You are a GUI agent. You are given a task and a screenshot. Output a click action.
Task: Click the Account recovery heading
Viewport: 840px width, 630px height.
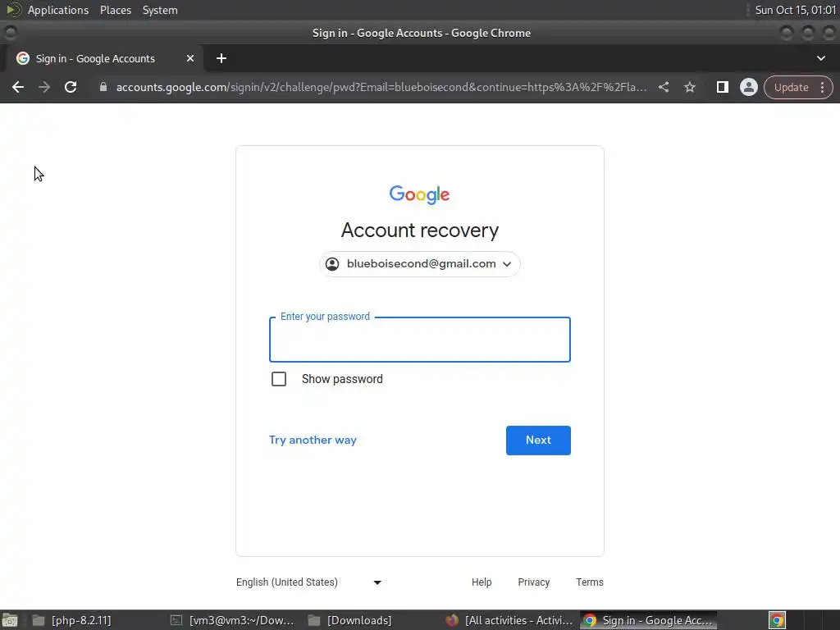419,231
